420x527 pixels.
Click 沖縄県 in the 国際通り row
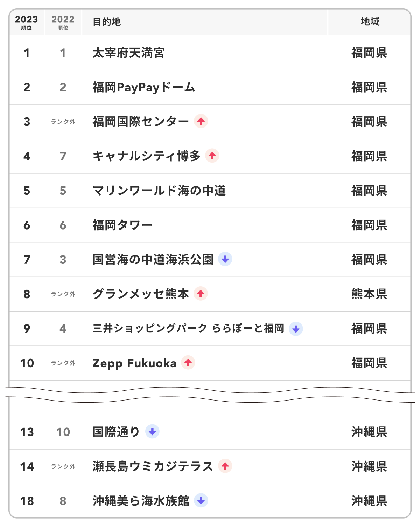click(369, 432)
